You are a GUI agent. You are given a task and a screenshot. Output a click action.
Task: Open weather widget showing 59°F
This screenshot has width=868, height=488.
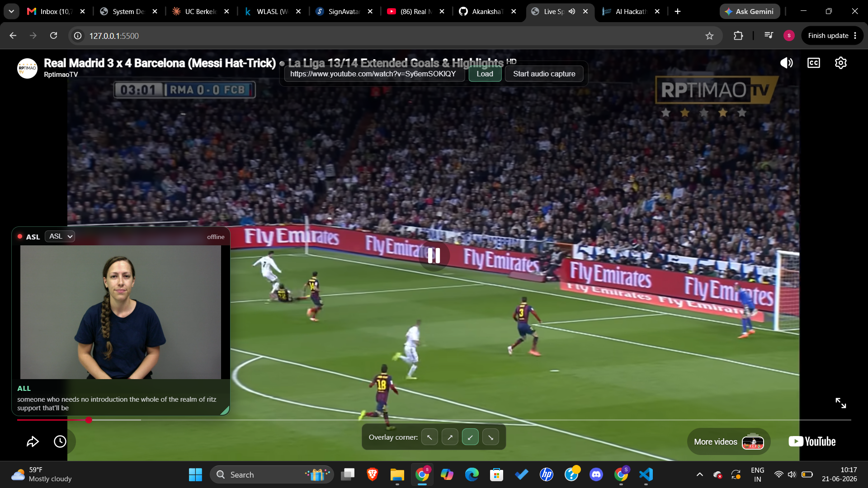click(x=42, y=474)
